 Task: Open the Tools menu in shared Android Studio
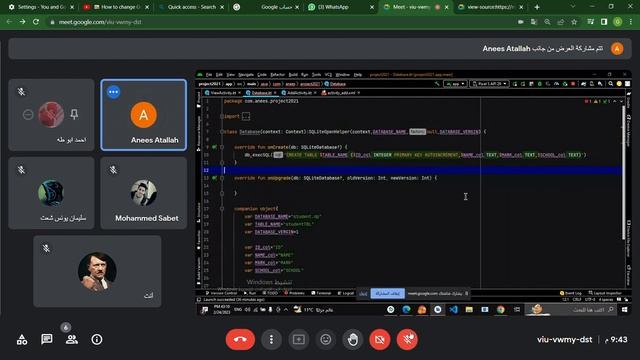click(x=316, y=75)
